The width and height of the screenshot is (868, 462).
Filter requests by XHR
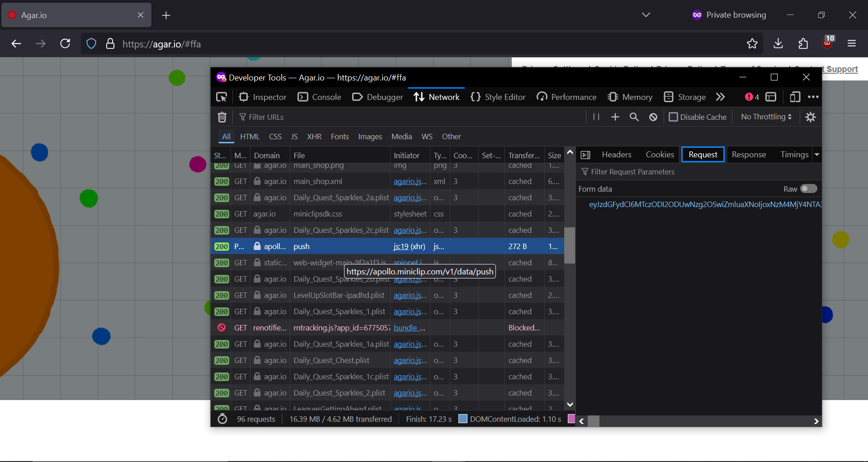(x=314, y=137)
